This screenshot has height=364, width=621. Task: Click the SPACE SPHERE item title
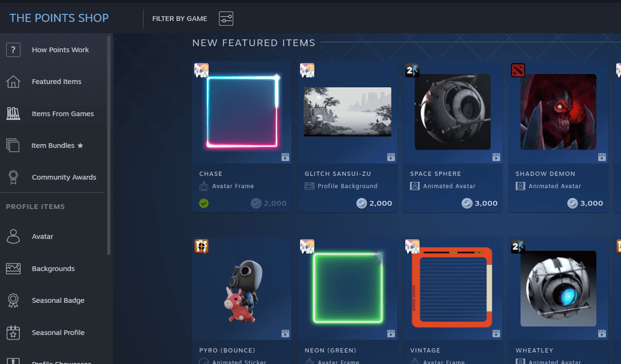[x=435, y=174]
